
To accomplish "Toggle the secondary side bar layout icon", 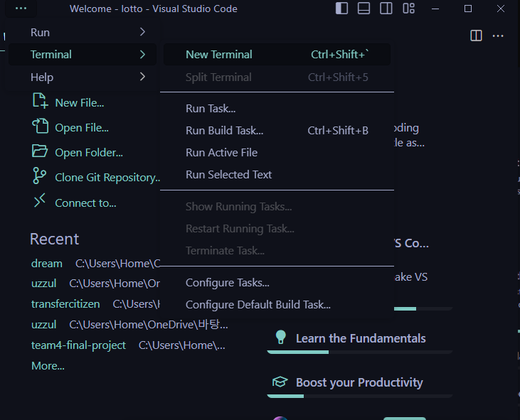I will click(386, 9).
